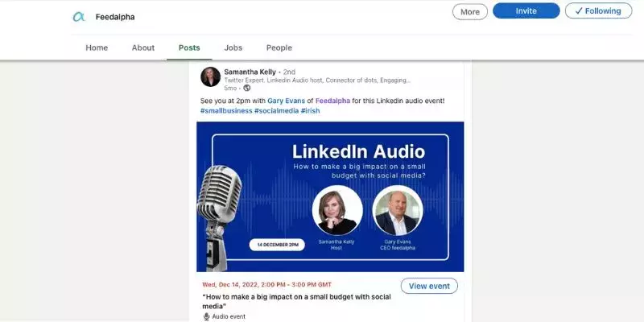Click the Audio event label text
The width and height of the screenshot is (644, 322).
tap(229, 316)
